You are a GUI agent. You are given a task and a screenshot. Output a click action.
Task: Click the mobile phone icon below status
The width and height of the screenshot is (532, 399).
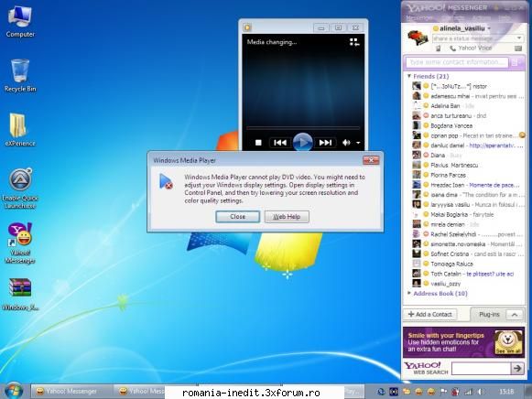(x=438, y=49)
